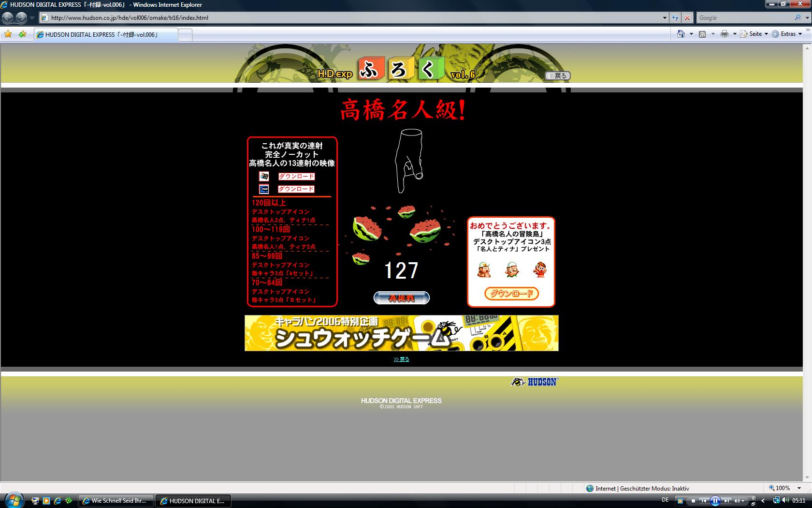Click the second video format icon
The height and width of the screenshot is (508, 812).
click(264, 189)
